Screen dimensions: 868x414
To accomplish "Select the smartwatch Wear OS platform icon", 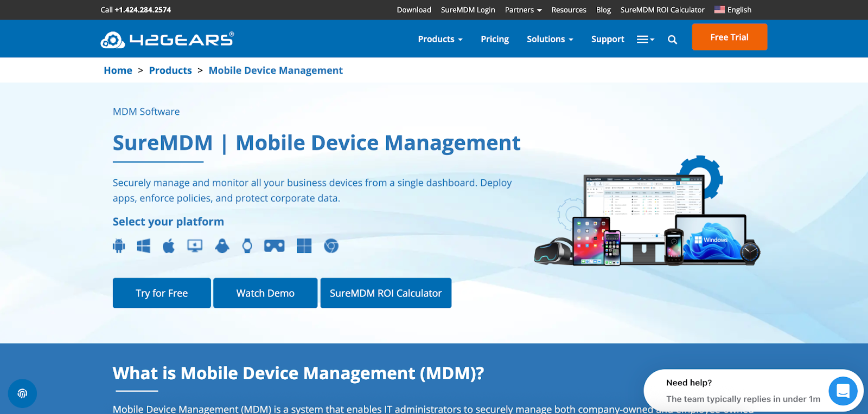I will [x=247, y=246].
